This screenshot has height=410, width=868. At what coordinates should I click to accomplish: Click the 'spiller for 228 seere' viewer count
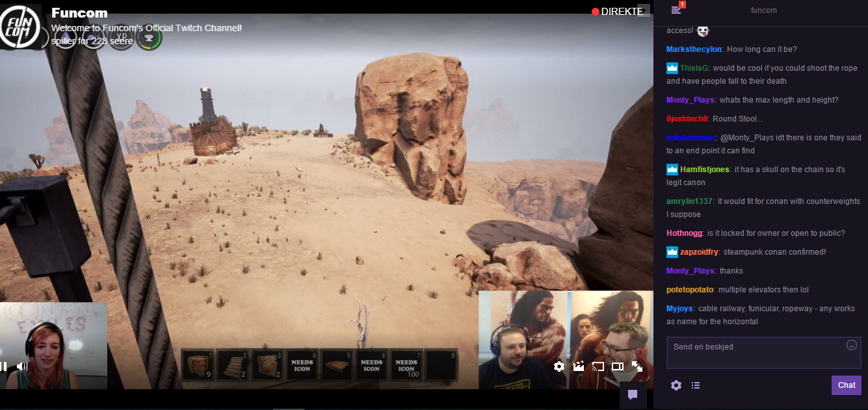pyautogui.click(x=92, y=41)
